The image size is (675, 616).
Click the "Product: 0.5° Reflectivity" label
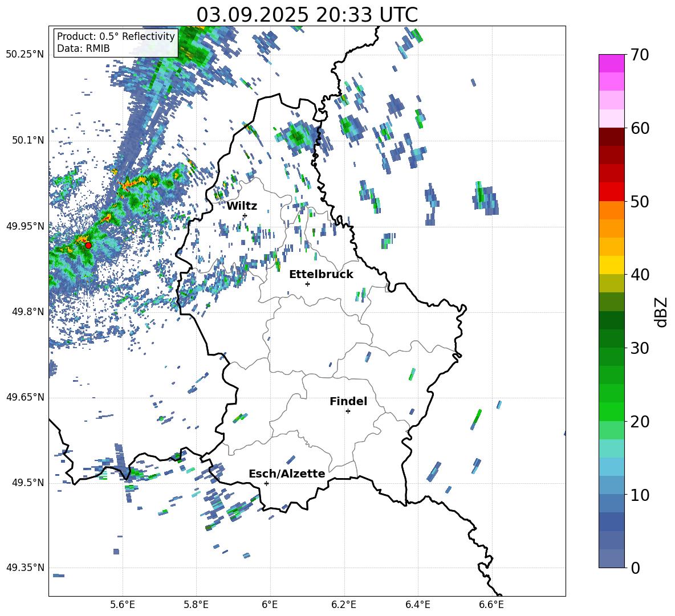click(x=116, y=36)
